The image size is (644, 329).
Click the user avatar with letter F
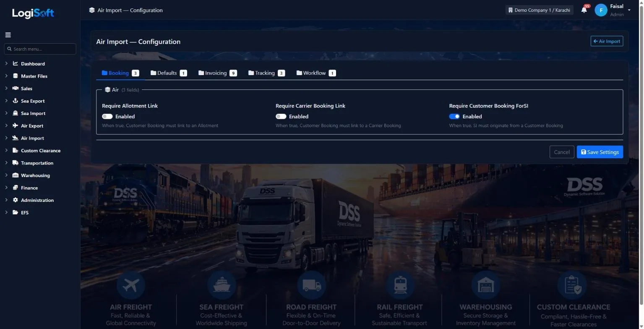(x=601, y=10)
